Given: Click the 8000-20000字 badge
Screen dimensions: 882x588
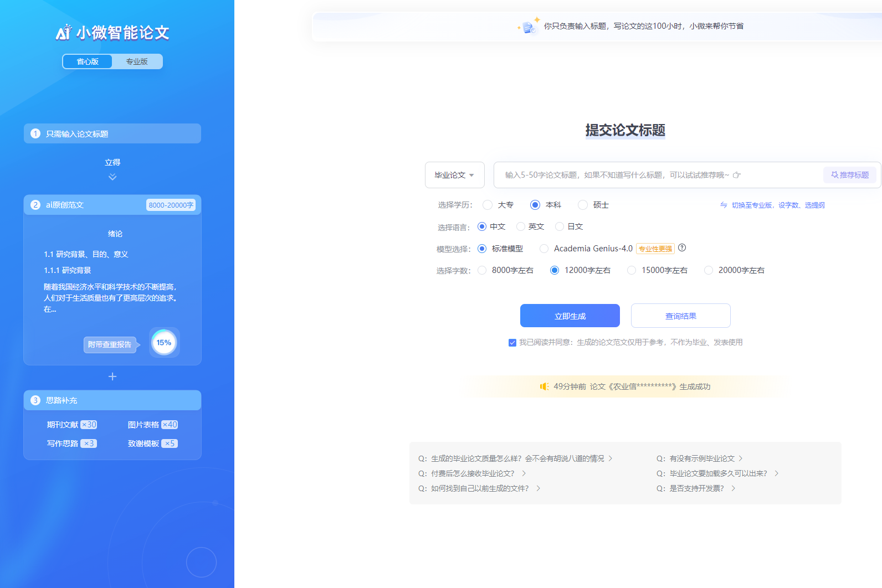Looking at the screenshot, I should tap(171, 205).
